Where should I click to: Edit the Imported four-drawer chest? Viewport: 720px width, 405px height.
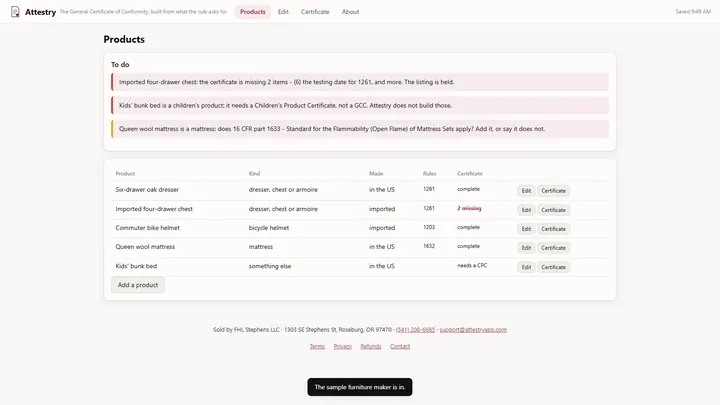526,210
